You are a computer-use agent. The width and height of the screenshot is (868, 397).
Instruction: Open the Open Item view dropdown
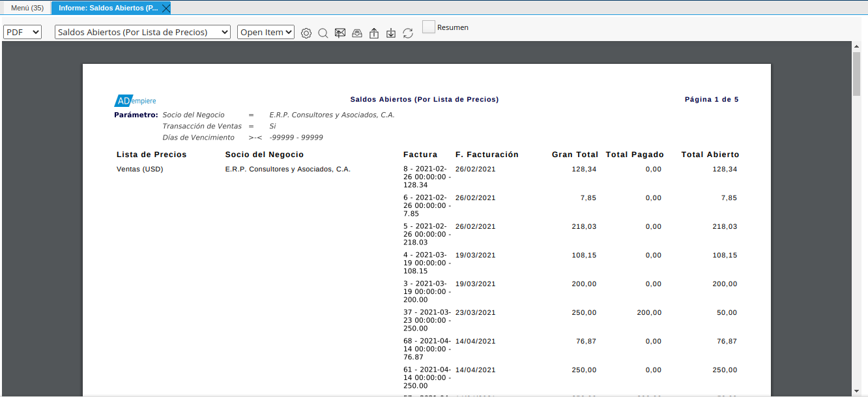tap(266, 32)
